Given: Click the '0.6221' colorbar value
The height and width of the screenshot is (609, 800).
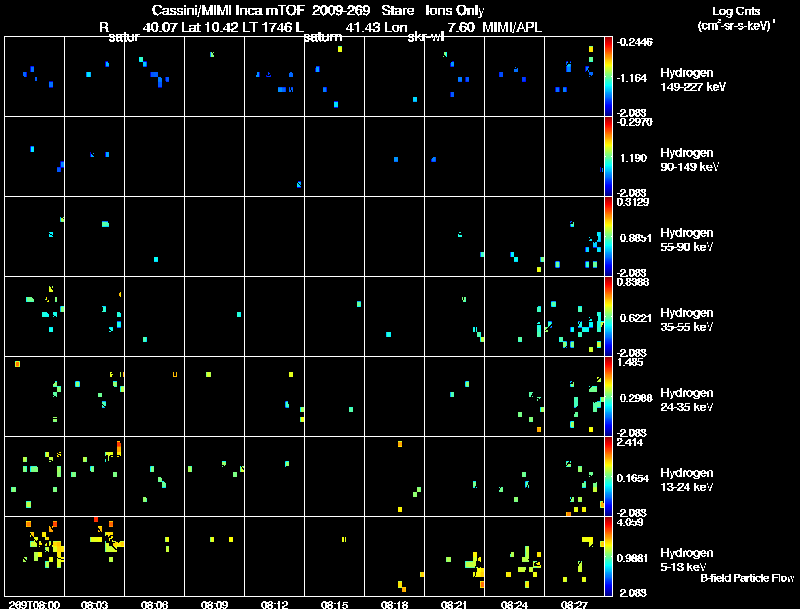Looking at the screenshot, I should click(635, 318).
